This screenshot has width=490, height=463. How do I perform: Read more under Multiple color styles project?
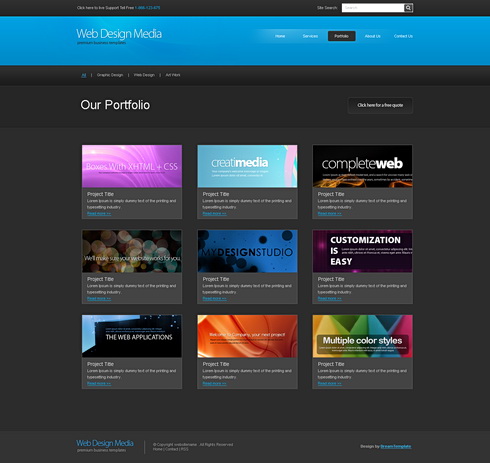(330, 384)
